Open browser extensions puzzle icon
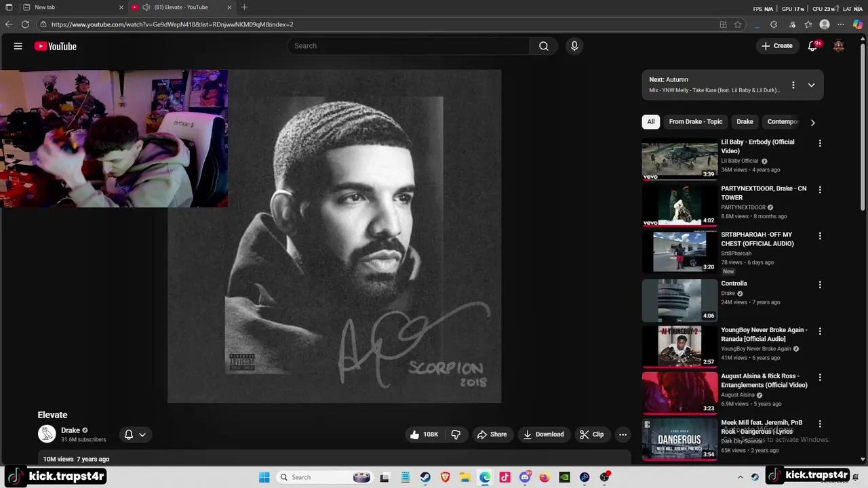 pos(774,24)
